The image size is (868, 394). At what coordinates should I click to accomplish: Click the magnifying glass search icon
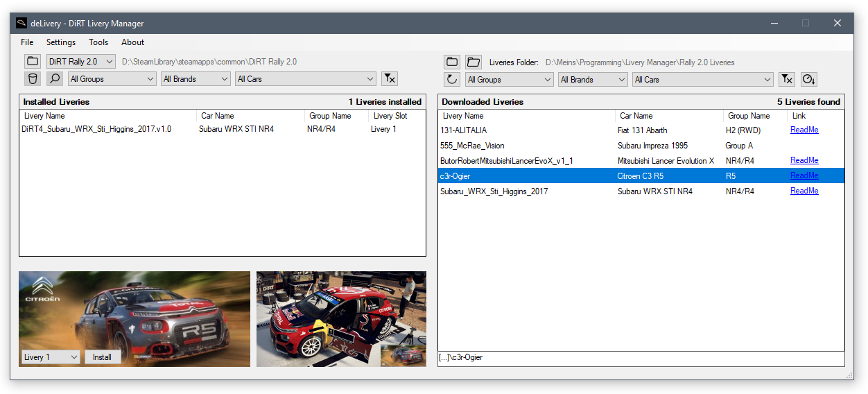[x=55, y=79]
